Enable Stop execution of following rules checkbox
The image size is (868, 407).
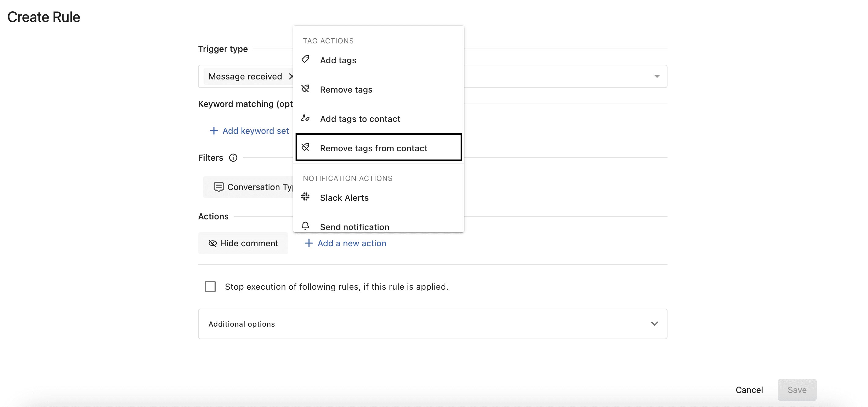(x=210, y=286)
